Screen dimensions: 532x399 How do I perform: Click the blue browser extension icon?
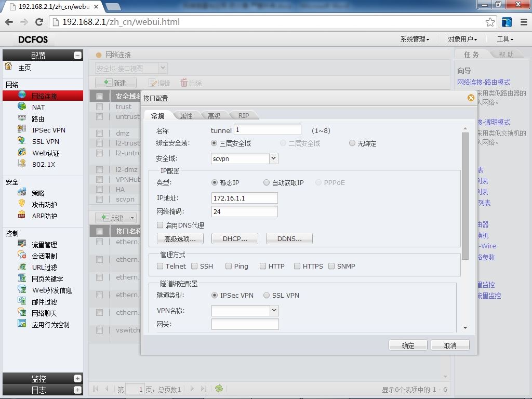[x=507, y=22]
